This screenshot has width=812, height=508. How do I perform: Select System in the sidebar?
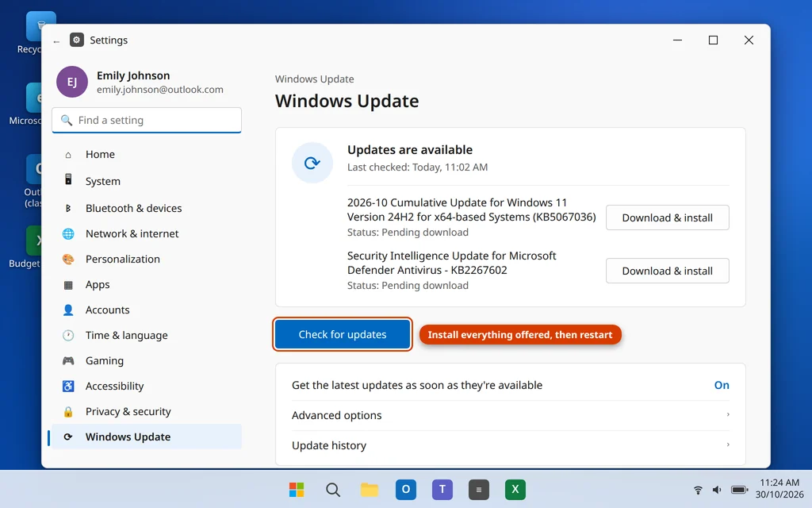coord(147,182)
